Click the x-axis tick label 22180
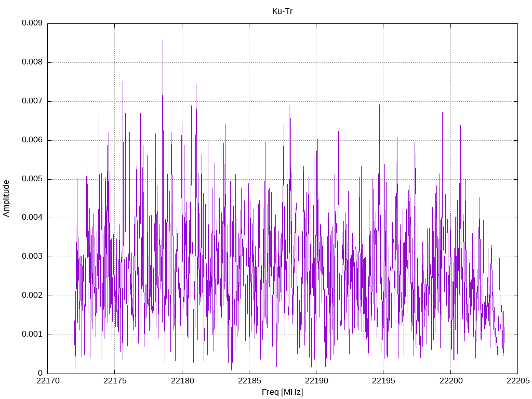The image size is (532, 399). [182, 381]
